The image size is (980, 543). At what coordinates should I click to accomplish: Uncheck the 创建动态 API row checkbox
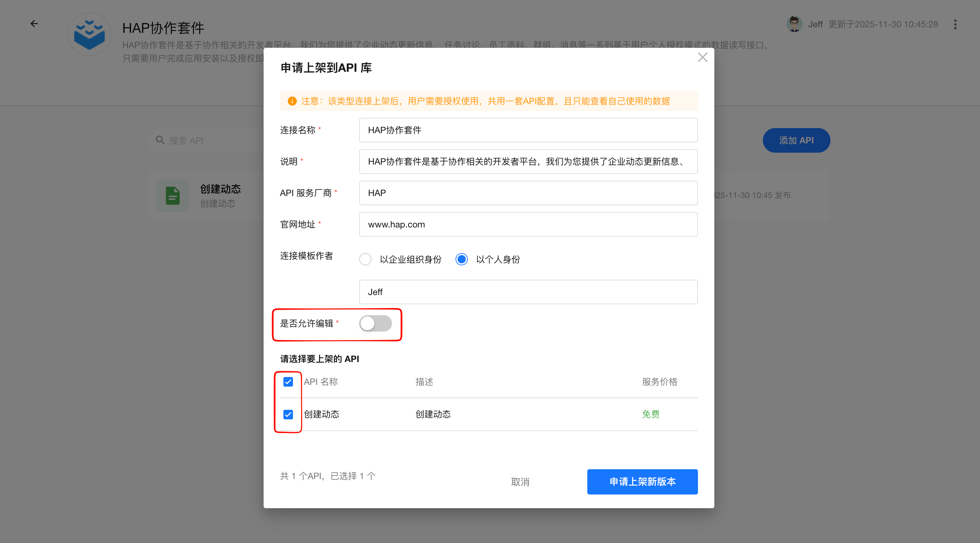(288, 414)
